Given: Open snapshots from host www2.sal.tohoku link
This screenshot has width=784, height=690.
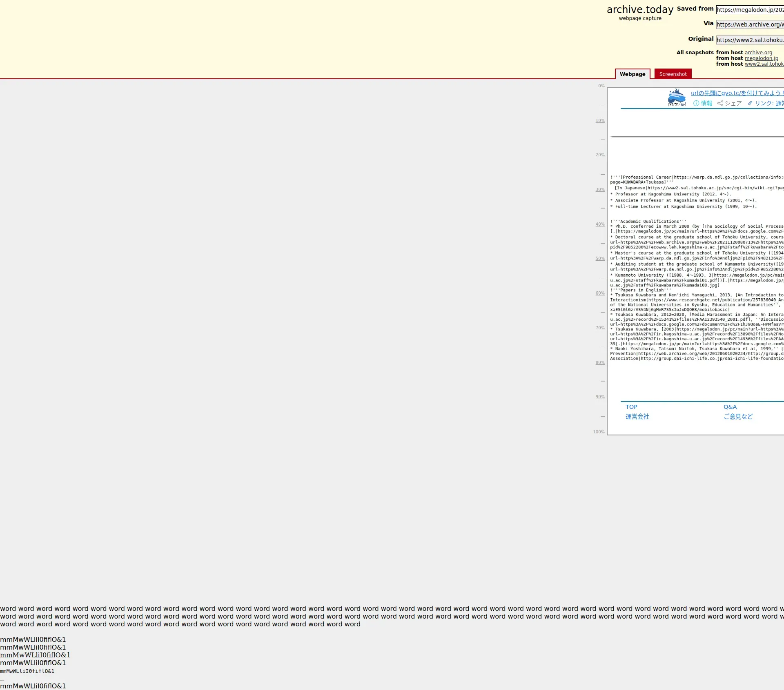Looking at the screenshot, I should point(764,64).
